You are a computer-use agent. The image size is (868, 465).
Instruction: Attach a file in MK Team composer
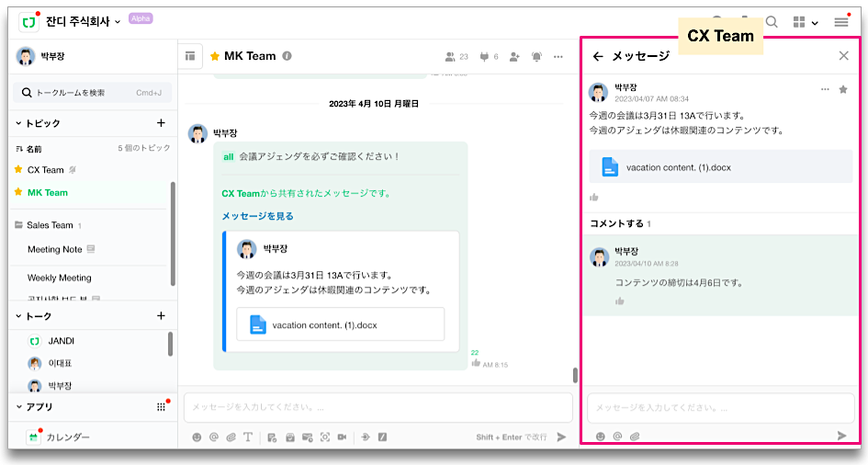point(231,437)
